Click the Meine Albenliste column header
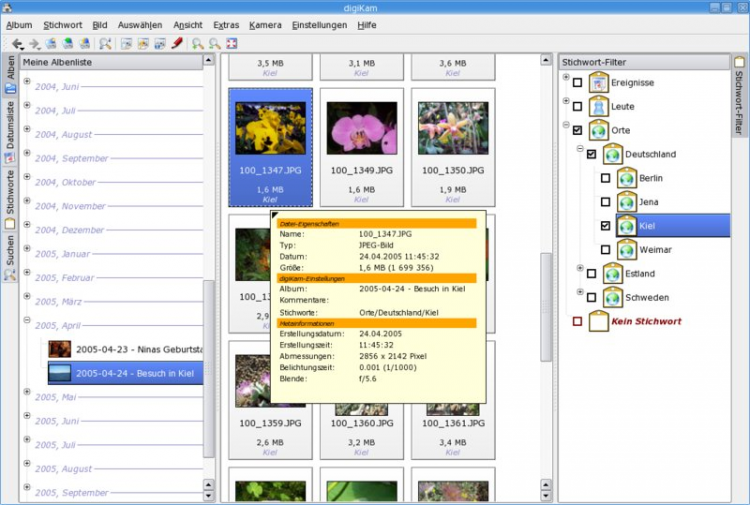The width and height of the screenshot is (750, 505). pyautogui.click(x=112, y=62)
